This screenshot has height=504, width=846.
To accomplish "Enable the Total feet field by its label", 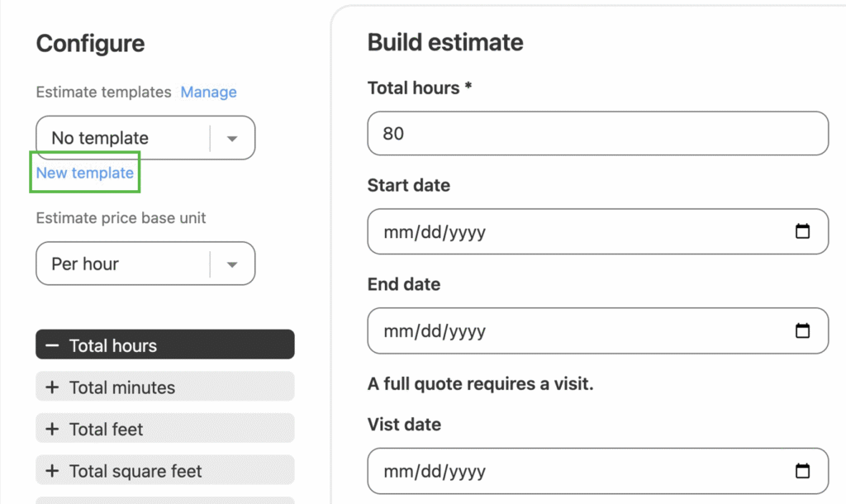I will click(x=106, y=429).
